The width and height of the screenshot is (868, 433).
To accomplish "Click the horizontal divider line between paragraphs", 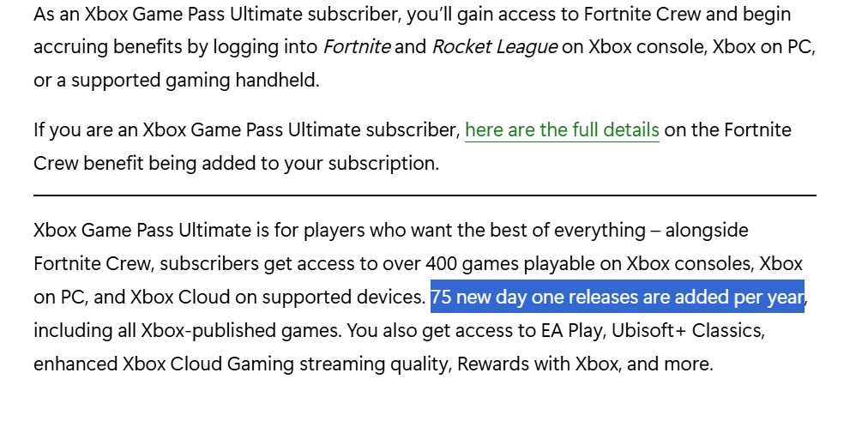I will [x=425, y=195].
